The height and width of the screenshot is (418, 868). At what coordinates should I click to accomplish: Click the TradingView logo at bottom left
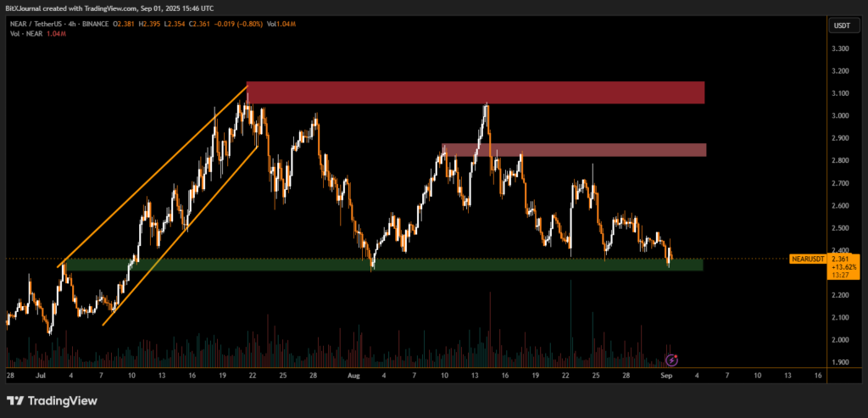(52, 400)
